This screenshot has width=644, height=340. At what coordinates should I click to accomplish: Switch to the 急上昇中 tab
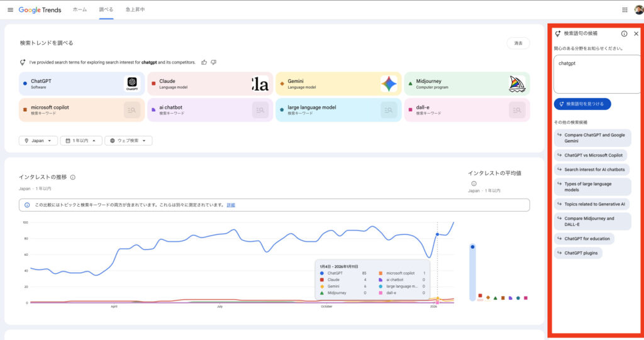tap(135, 10)
